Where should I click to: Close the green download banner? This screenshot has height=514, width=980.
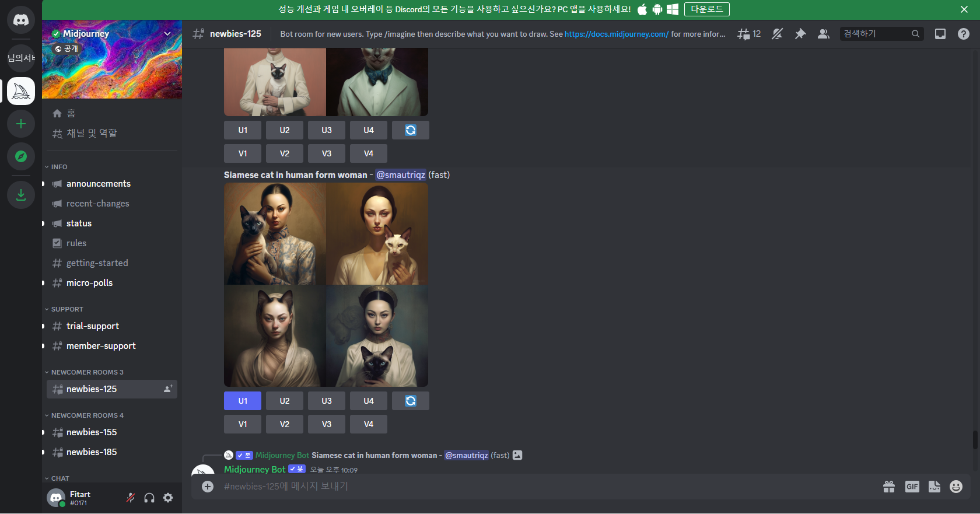click(964, 9)
